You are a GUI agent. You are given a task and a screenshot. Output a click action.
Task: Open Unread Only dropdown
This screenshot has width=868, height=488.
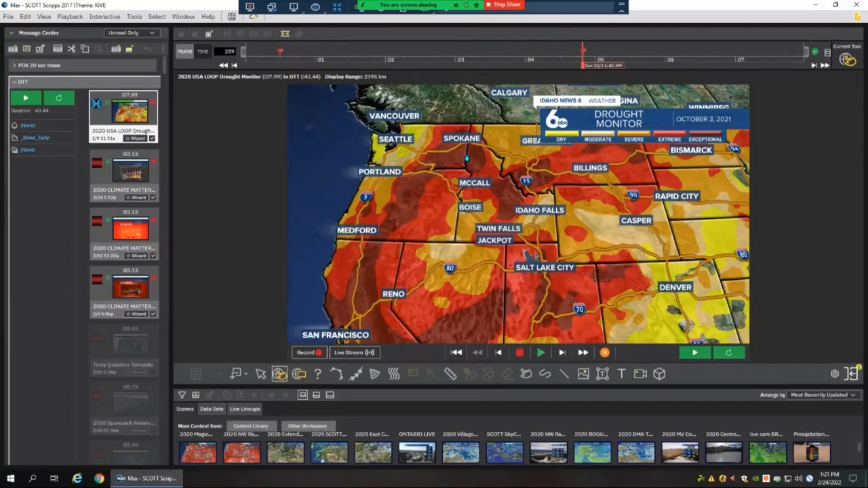click(x=132, y=33)
